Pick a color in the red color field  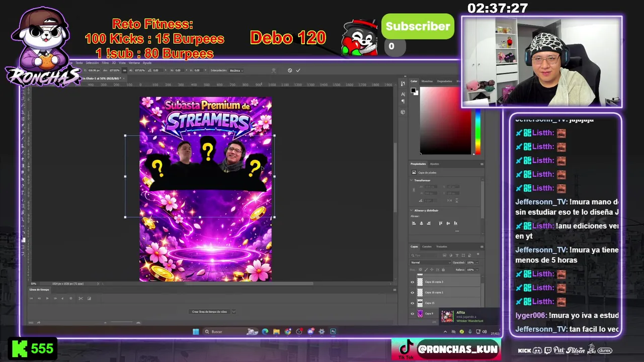coord(445,121)
